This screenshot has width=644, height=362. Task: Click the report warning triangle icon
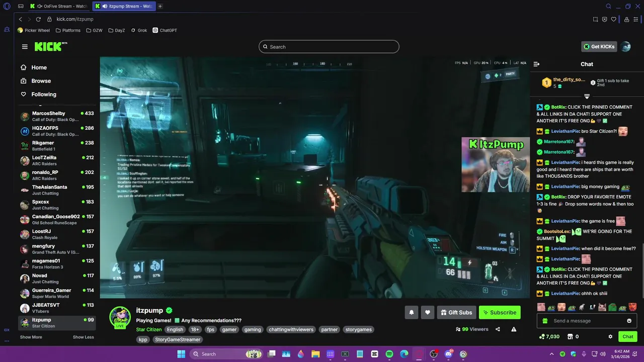click(514, 329)
